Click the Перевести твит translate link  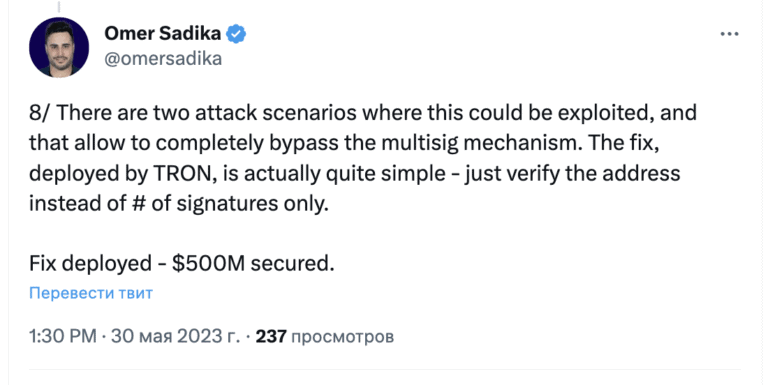[x=91, y=293]
